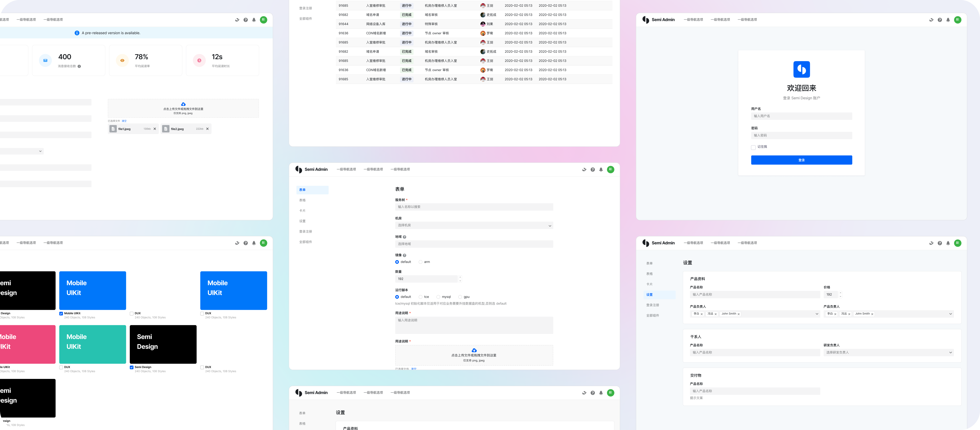Open the help icon in the dashboard panel with the 400 card
The width and height of the screenshot is (980, 430).
[x=245, y=20]
